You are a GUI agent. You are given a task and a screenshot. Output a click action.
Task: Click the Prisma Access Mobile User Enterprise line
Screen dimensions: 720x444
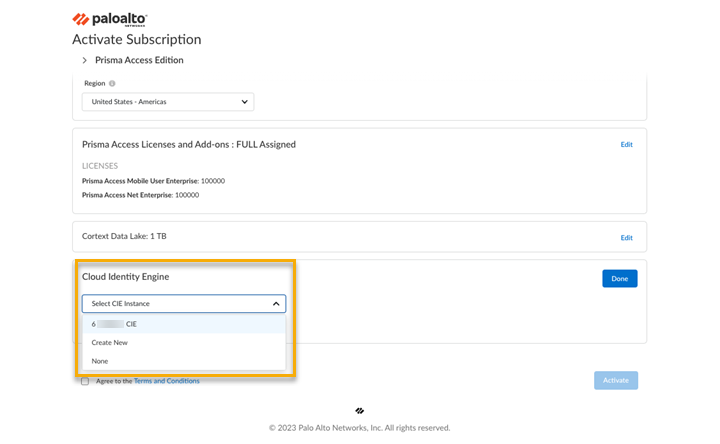pyautogui.click(x=153, y=181)
